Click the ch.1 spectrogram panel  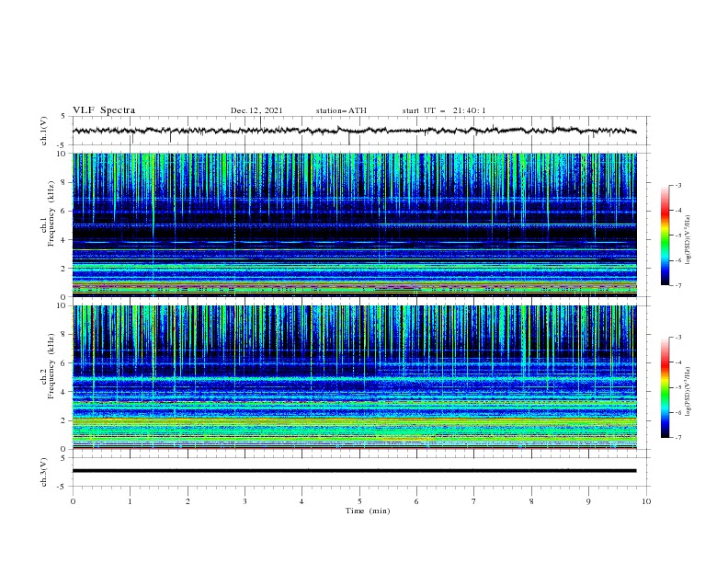pos(354,224)
